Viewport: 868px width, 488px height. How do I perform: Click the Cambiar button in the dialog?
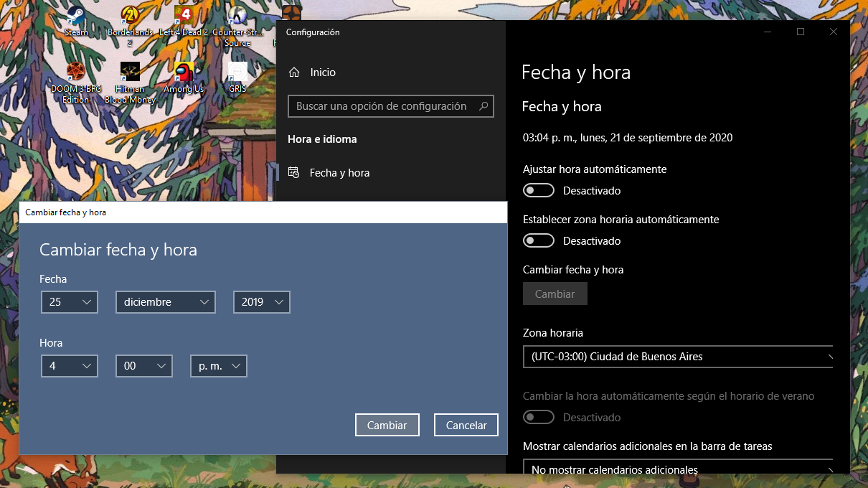[x=387, y=425]
